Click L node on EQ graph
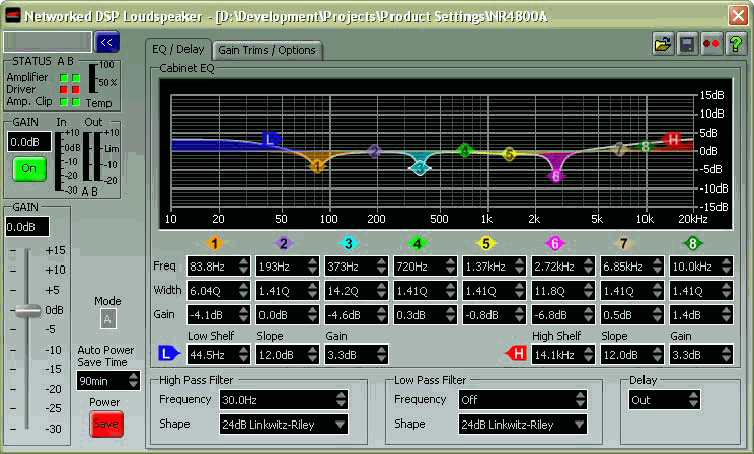 pos(272,139)
